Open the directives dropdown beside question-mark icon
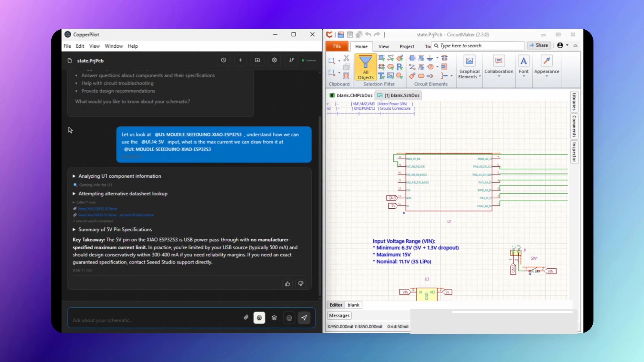Screen dimensions: 644x362 [x=437, y=67]
